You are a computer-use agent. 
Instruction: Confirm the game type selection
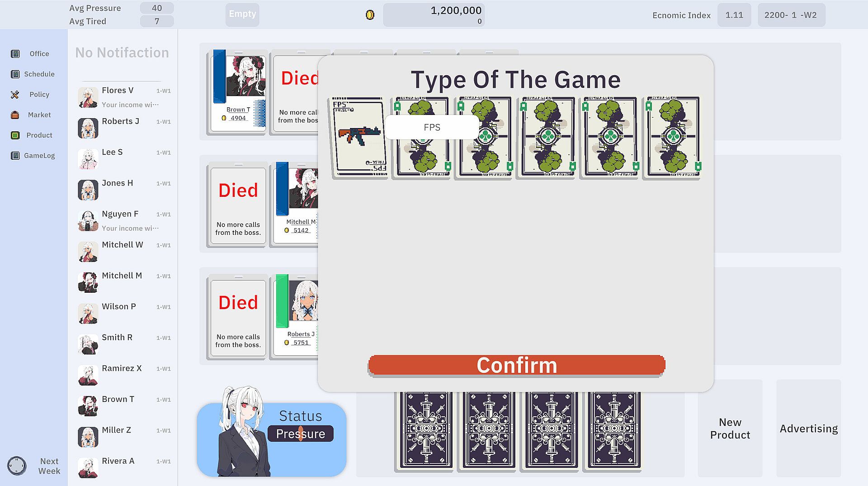coord(516,365)
